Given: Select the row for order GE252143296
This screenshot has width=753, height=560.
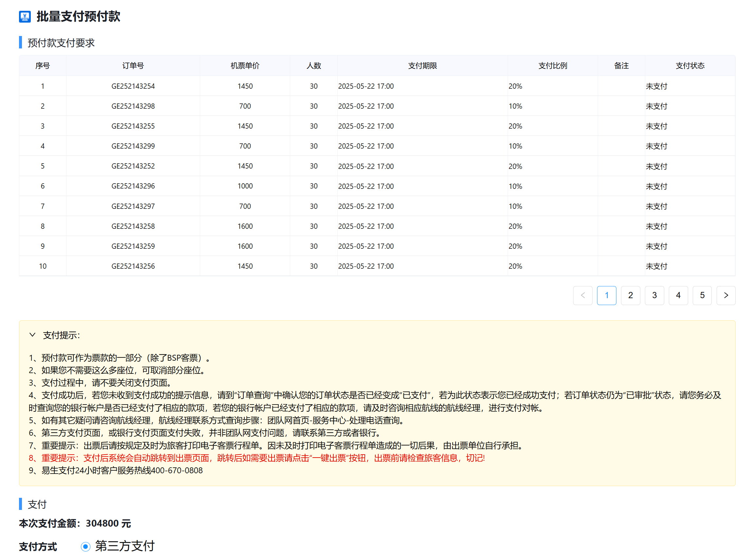Looking at the screenshot, I should (133, 186).
